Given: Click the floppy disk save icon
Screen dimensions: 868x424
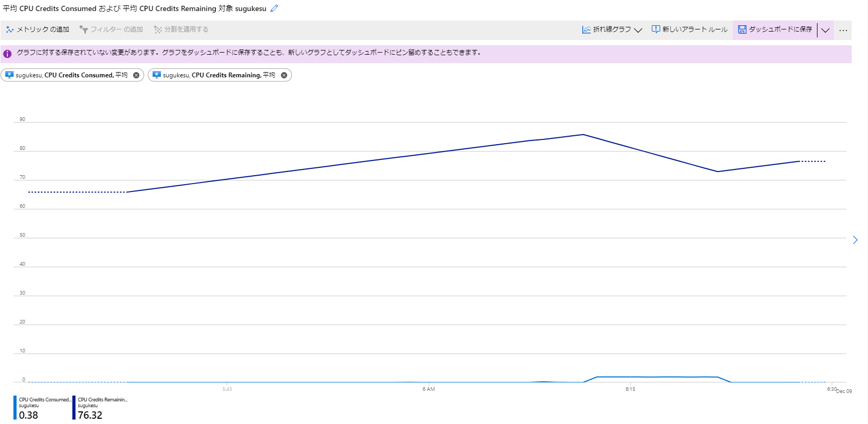Looking at the screenshot, I should (742, 29).
